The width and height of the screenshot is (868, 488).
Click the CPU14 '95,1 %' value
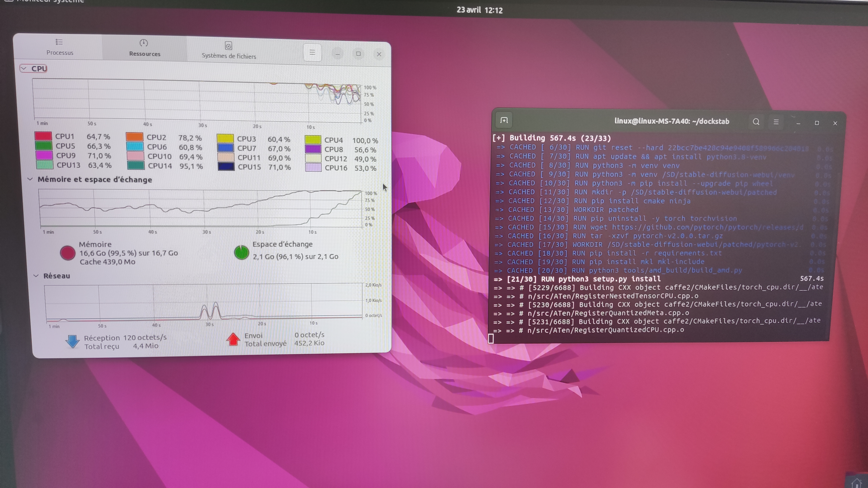[x=191, y=166]
